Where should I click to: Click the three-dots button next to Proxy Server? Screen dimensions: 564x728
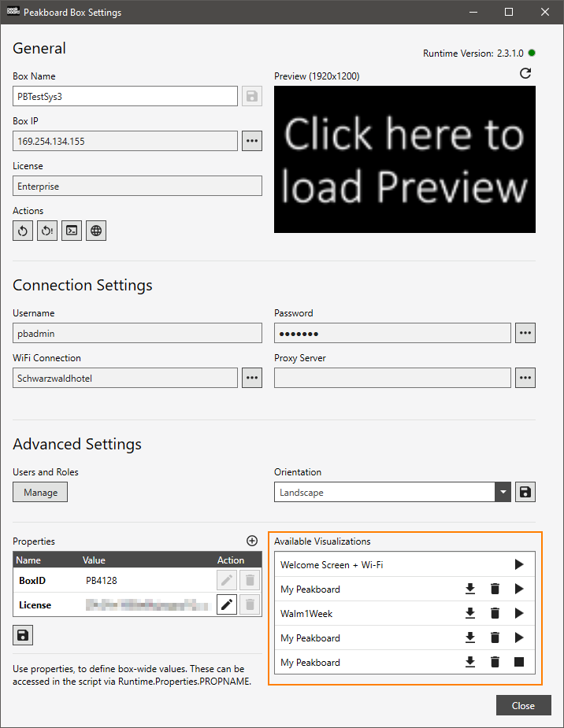pos(525,378)
